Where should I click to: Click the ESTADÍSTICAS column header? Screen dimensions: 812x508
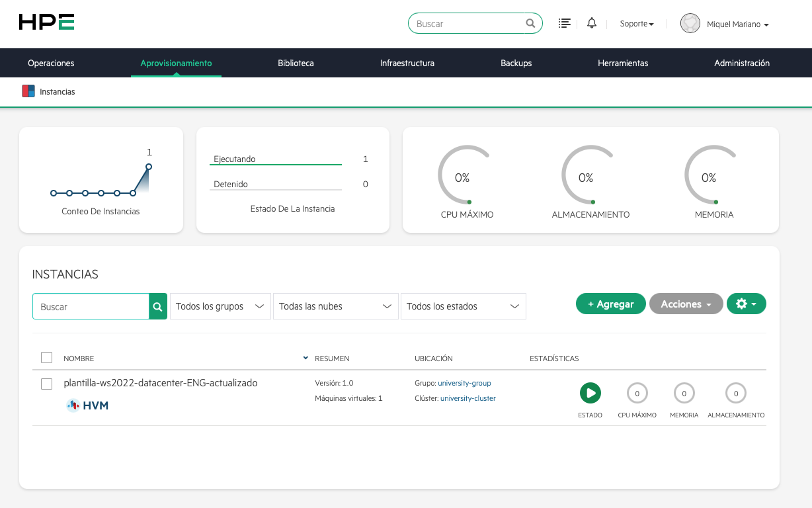point(554,359)
